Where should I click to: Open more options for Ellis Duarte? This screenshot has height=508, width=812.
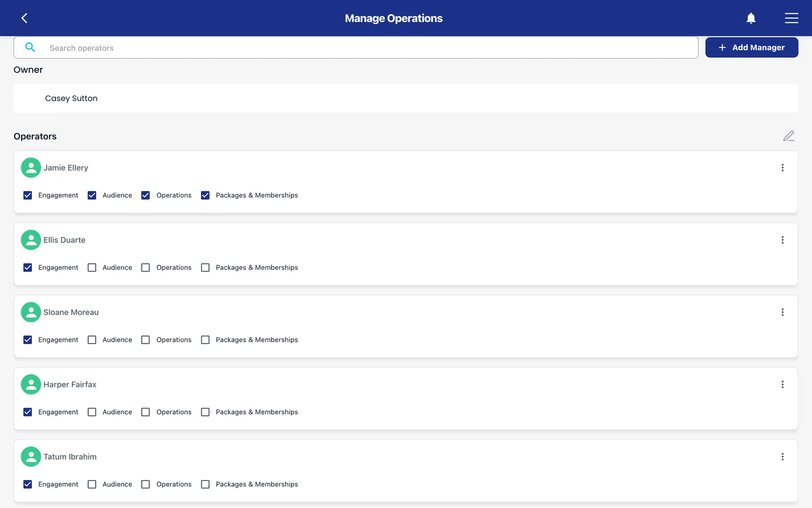pyautogui.click(x=783, y=240)
